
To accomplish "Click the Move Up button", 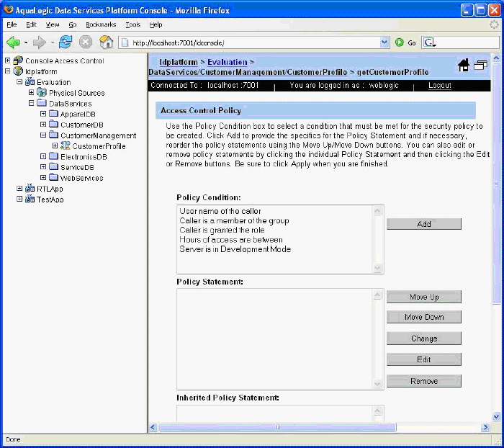I will pyautogui.click(x=423, y=297).
